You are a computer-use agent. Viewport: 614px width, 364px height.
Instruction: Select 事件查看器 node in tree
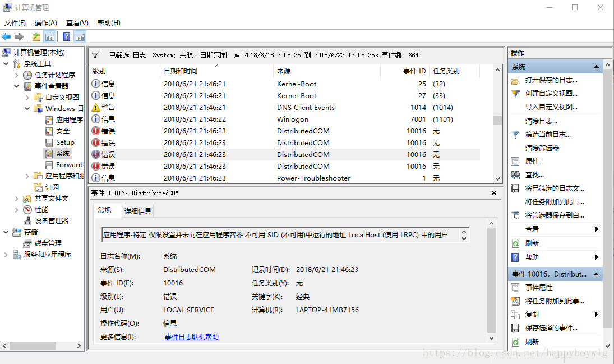tap(51, 86)
